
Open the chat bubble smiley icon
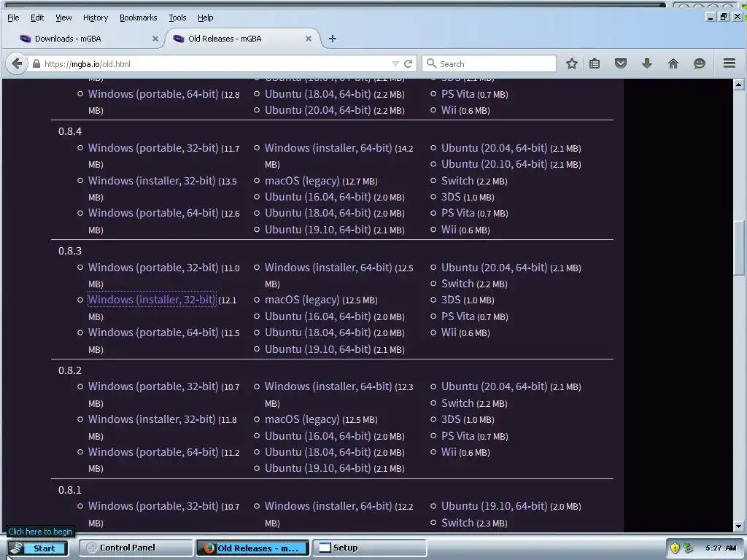tap(699, 63)
